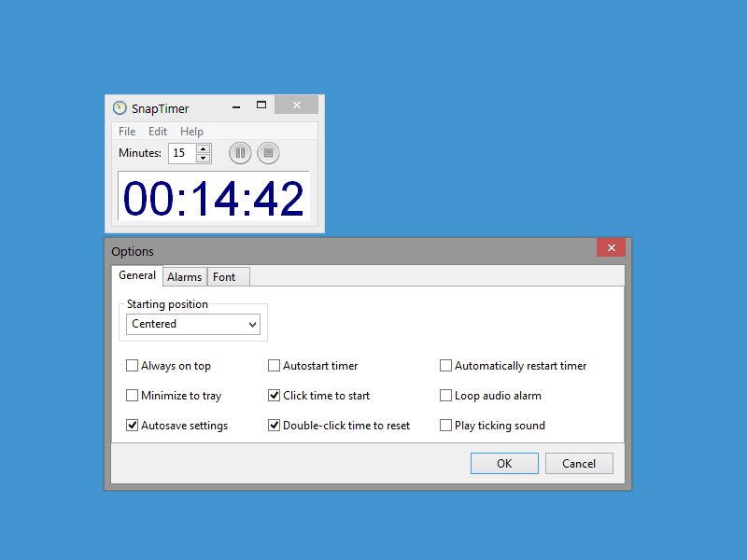The image size is (747, 560).
Task: Open the Help menu in SnapTimer
Action: (x=191, y=131)
